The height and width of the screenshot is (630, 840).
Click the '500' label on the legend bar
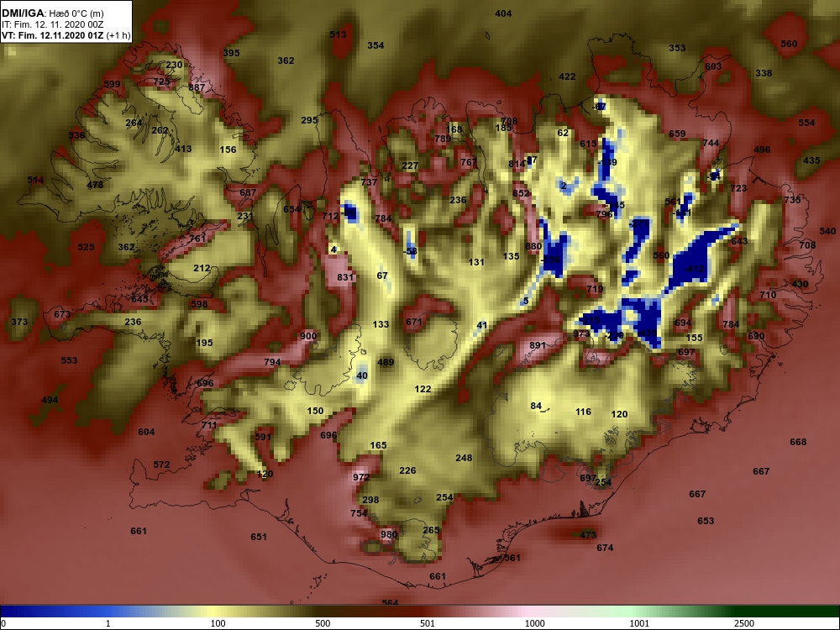(323, 623)
